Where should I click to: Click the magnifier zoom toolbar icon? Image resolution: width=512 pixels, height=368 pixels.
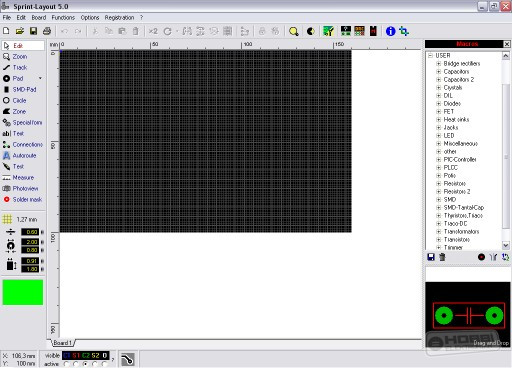(x=294, y=31)
